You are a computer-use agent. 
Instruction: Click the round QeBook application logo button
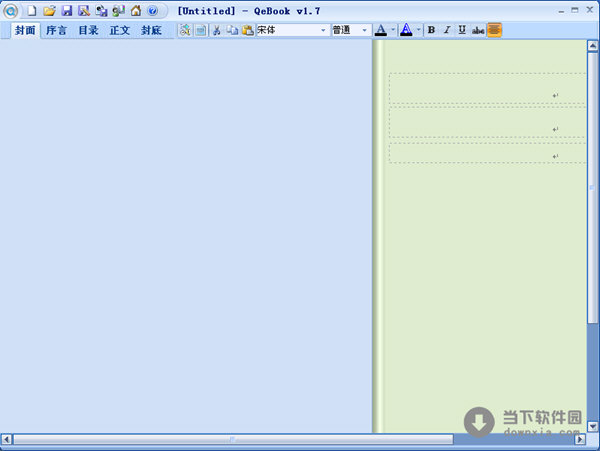(x=11, y=11)
